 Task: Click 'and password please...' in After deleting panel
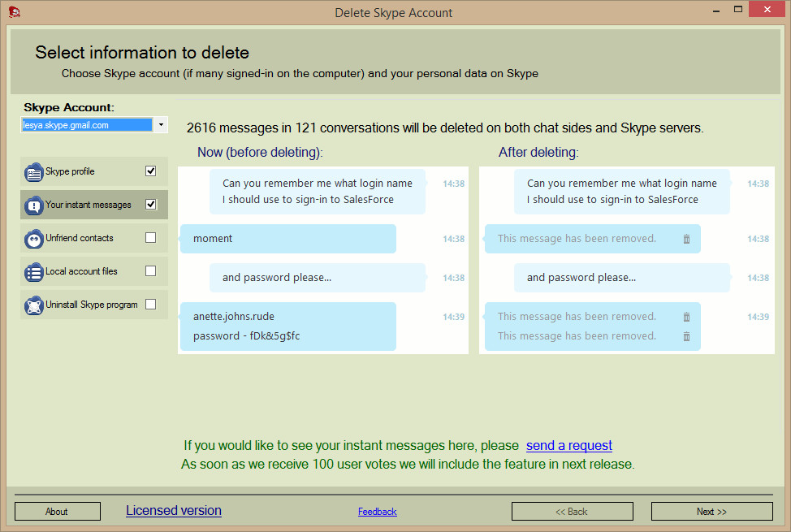[581, 278]
